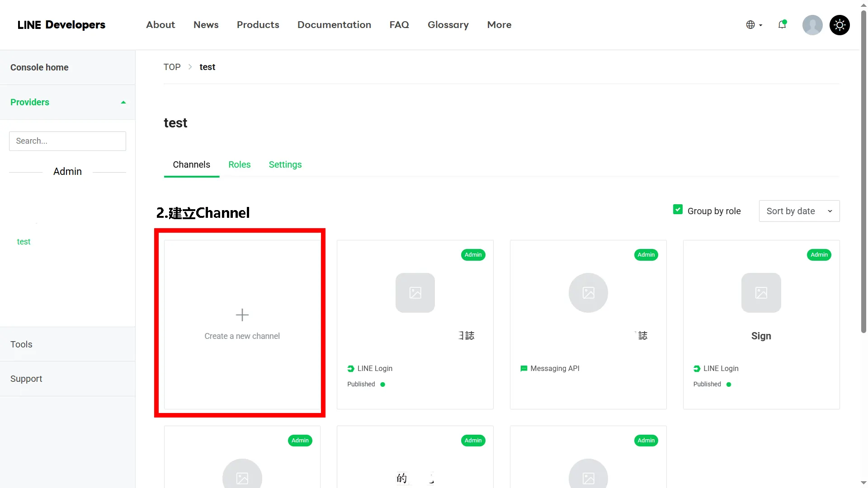Switch to the Roles tab
Viewport: 868px width, 488px height.
[x=239, y=164]
